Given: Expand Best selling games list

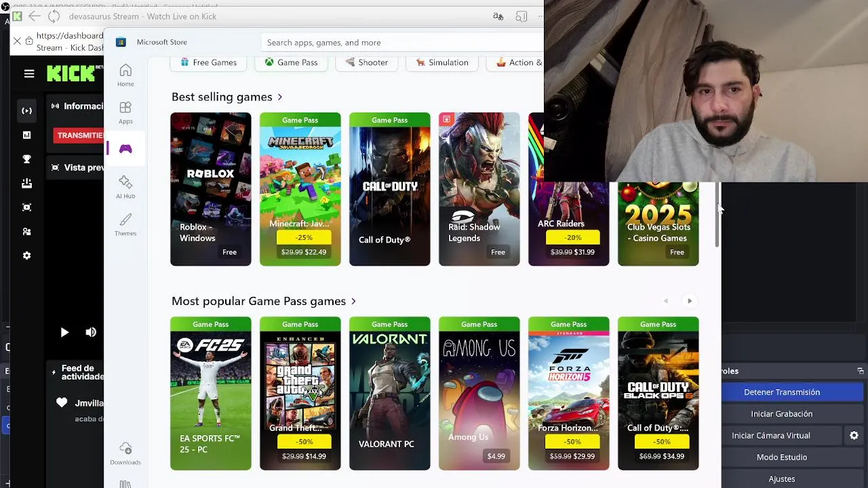Looking at the screenshot, I should pyautogui.click(x=280, y=97).
